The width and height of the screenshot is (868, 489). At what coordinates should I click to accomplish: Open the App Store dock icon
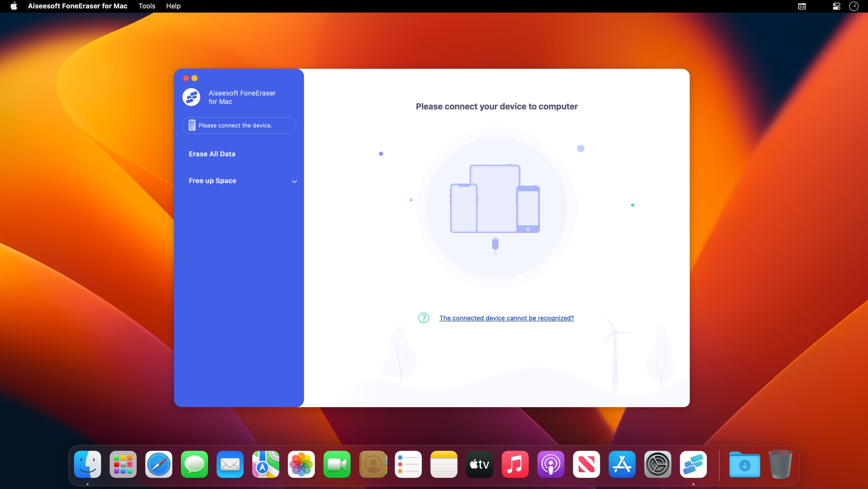point(622,464)
